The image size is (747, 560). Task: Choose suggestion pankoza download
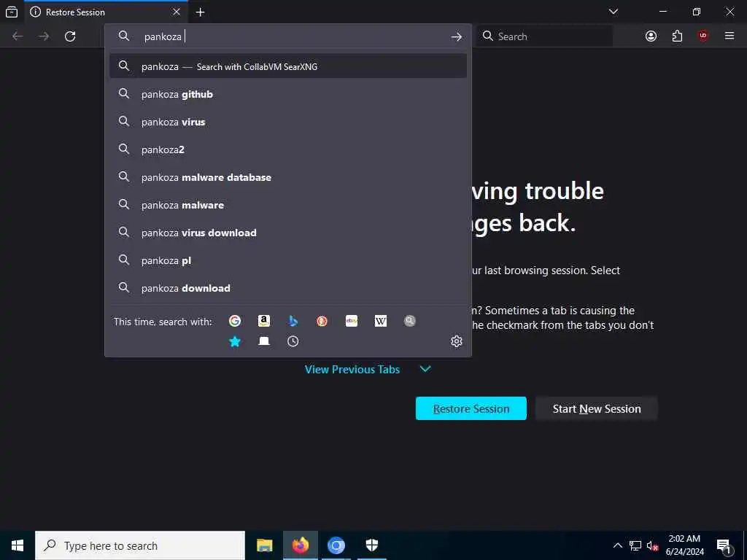287,288
